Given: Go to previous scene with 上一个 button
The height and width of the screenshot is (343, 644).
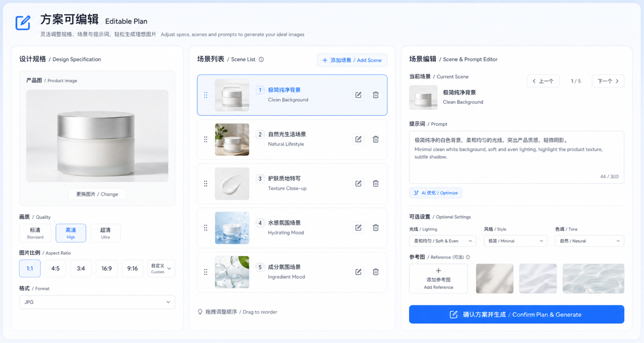Looking at the screenshot, I should tap(543, 81).
